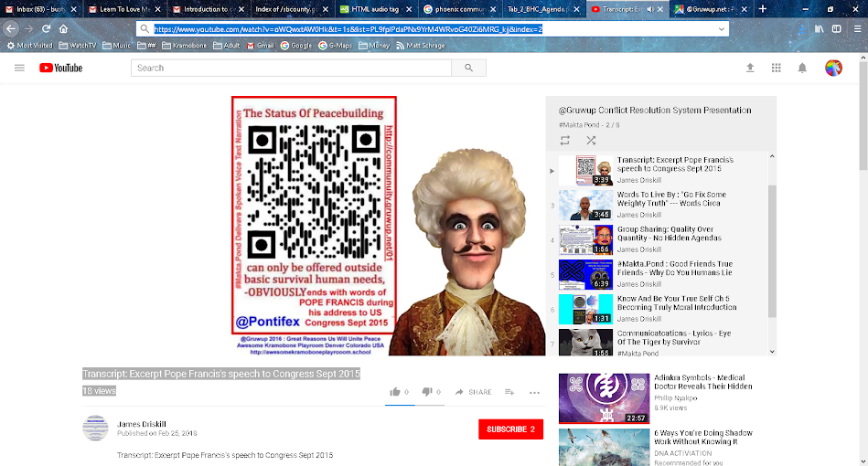Screen dimensions: 868x466
Task: Click the page vertical scrollbar thumb
Action: (x=863, y=115)
